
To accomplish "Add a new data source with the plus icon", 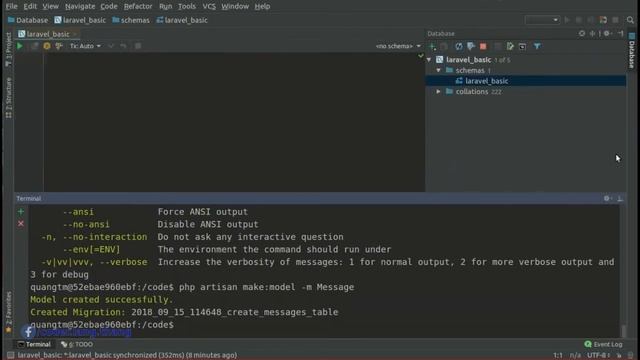I will tap(433, 47).
